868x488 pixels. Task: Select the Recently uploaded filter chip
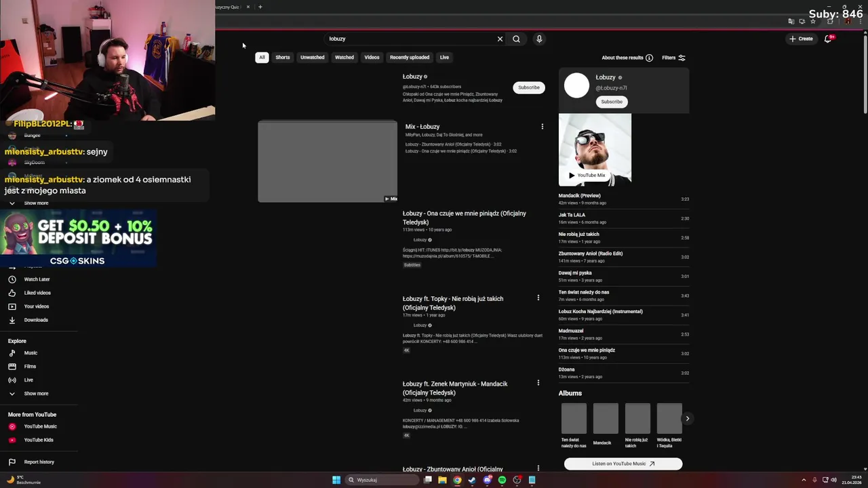pyautogui.click(x=409, y=57)
